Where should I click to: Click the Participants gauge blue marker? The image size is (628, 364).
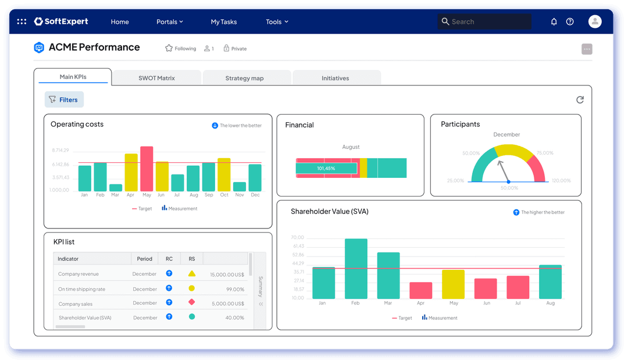pos(508,182)
